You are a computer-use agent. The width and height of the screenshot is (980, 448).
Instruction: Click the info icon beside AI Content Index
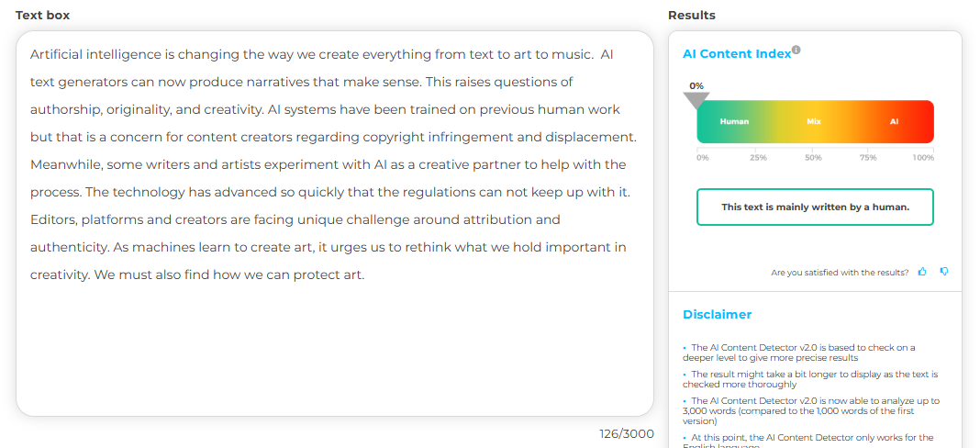pyautogui.click(x=796, y=50)
